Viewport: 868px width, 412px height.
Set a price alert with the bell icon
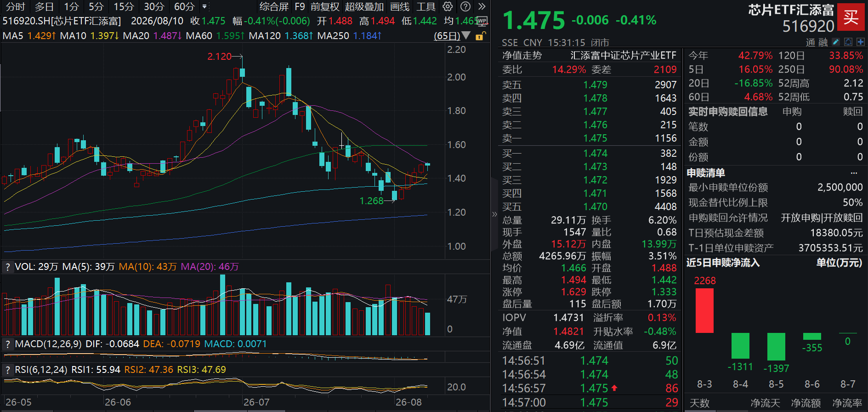tap(848, 42)
